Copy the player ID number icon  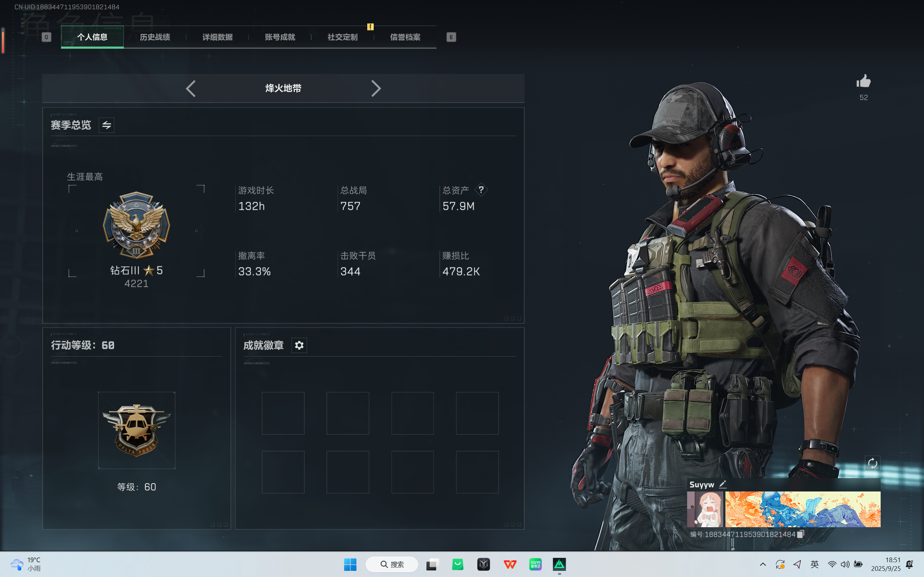[801, 534]
